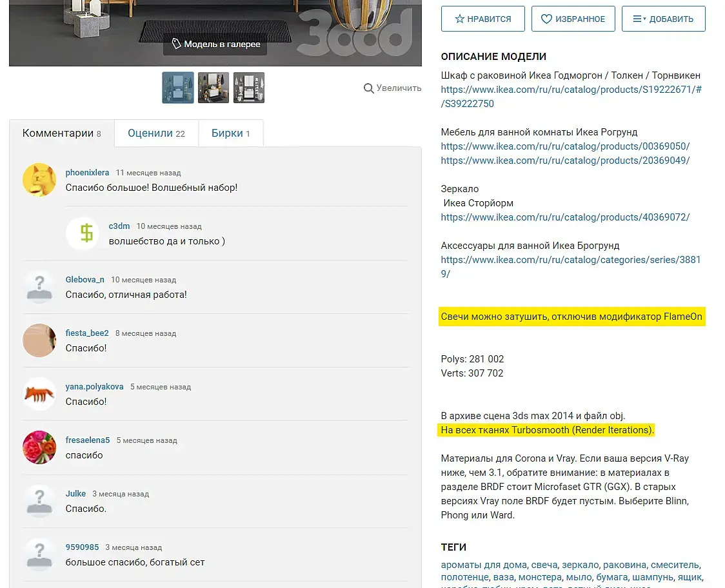
Task: Click the мыло tag
Action: point(579,578)
